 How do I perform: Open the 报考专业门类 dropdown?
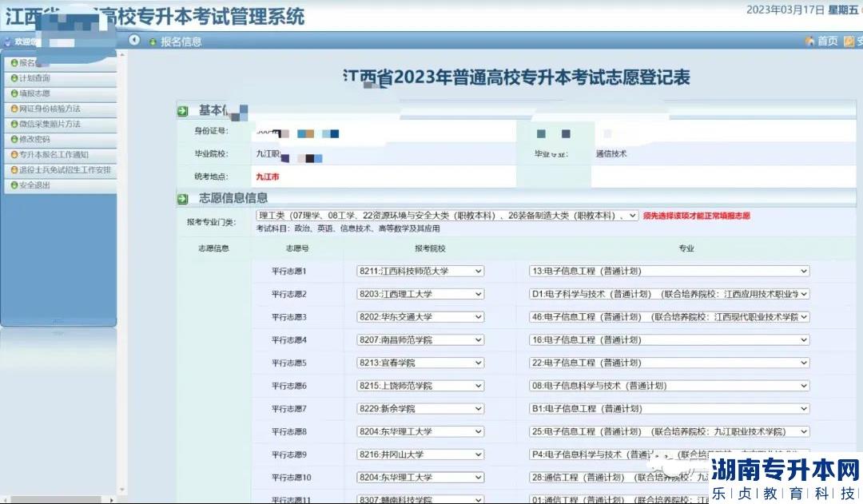click(447, 216)
